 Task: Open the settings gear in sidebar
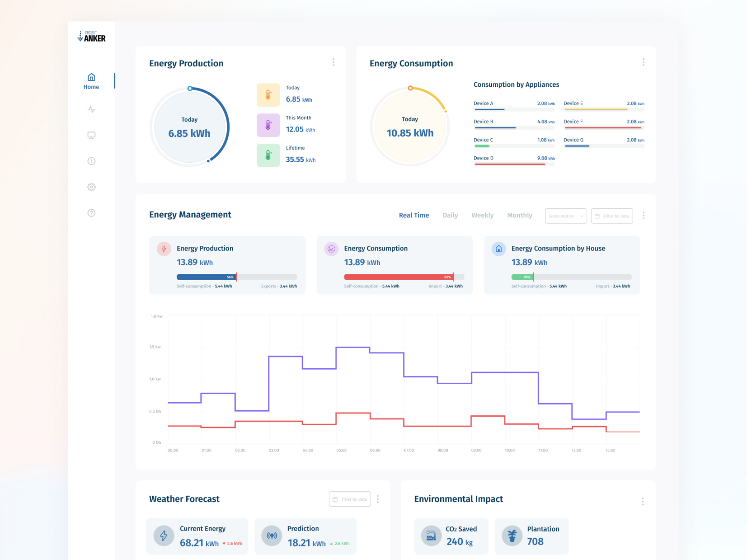click(92, 187)
